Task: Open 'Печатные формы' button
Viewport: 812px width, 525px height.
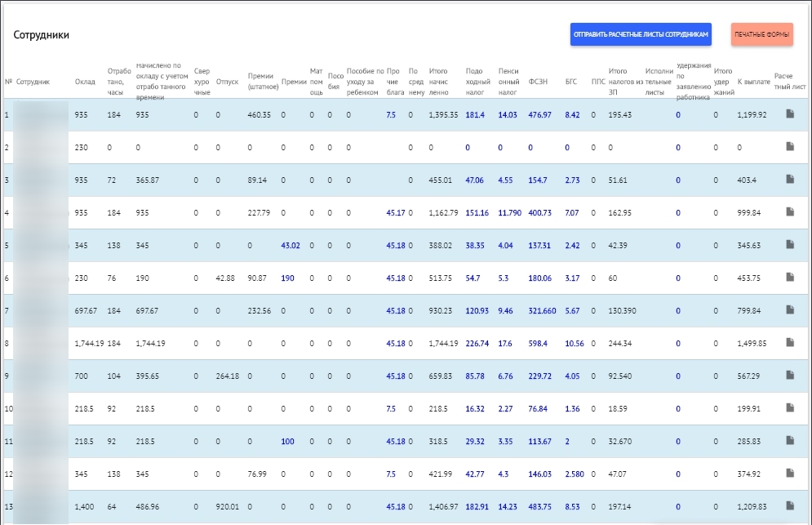Action: [x=761, y=34]
